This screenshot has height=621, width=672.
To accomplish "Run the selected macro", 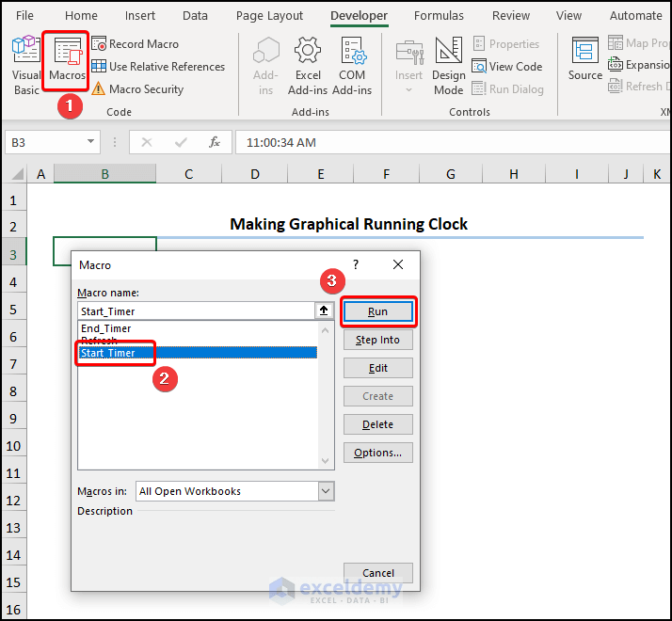I will click(x=378, y=311).
